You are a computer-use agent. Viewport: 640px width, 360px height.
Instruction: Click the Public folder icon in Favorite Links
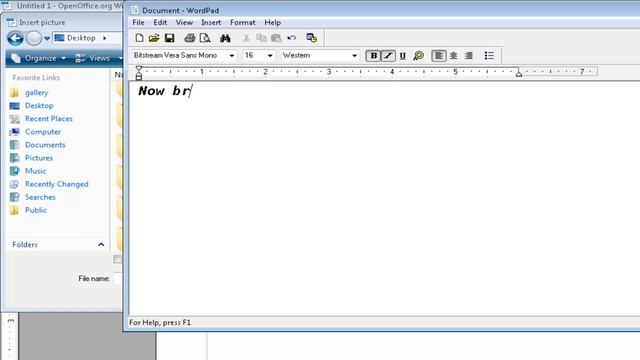click(14, 210)
